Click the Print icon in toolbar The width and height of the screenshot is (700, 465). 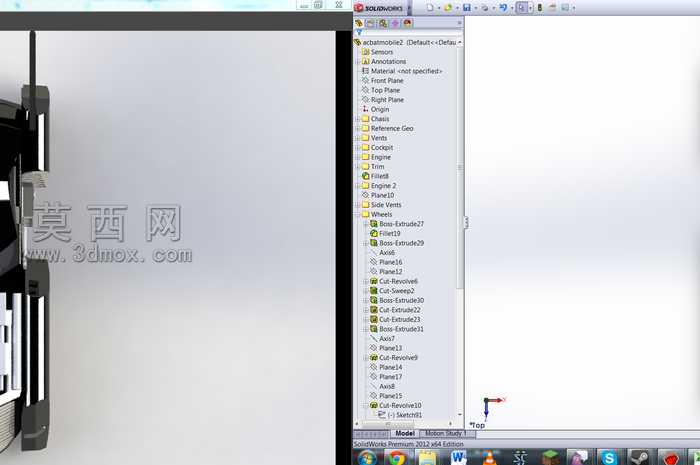click(484, 8)
